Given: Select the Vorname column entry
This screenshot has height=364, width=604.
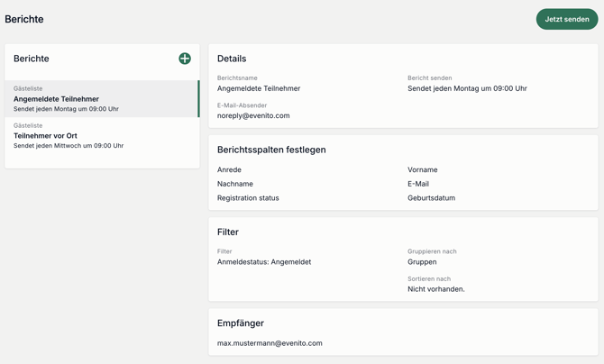Looking at the screenshot, I should 422,169.
